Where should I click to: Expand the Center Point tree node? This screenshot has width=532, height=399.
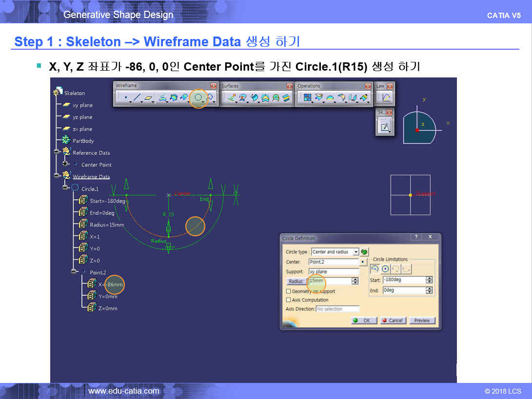tap(65, 165)
